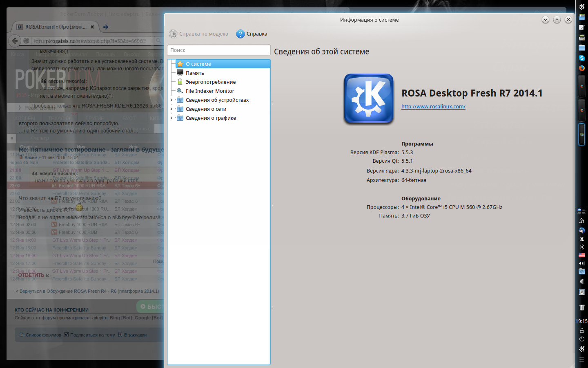
Task: Click the battery icon beside 'Энергопотребление'
Action: pos(180,82)
